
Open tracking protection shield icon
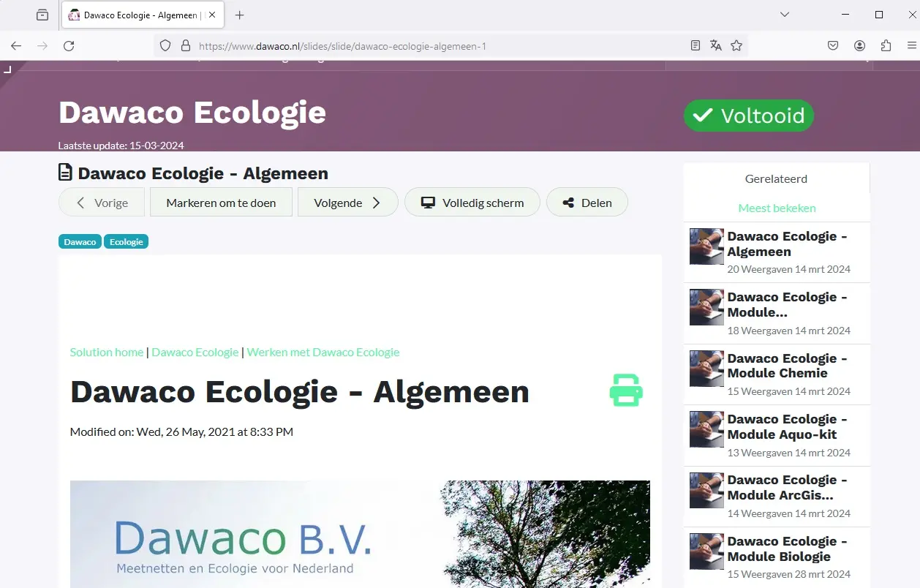pos(165,46)
